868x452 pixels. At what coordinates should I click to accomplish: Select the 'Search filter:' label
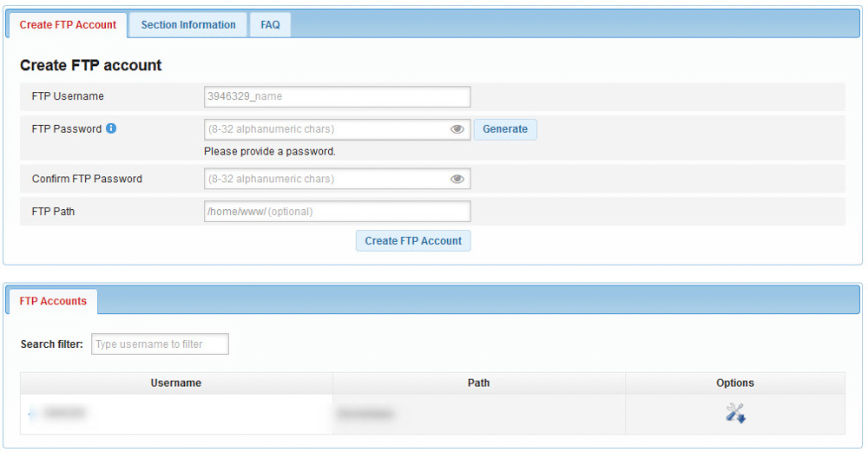click(x=51, y=344)
